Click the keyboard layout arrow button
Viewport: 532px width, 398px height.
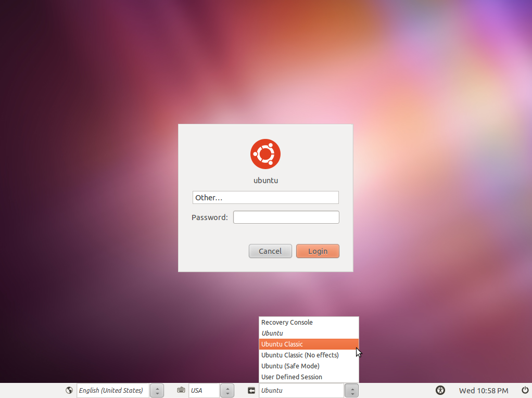[x=227, y=391]
